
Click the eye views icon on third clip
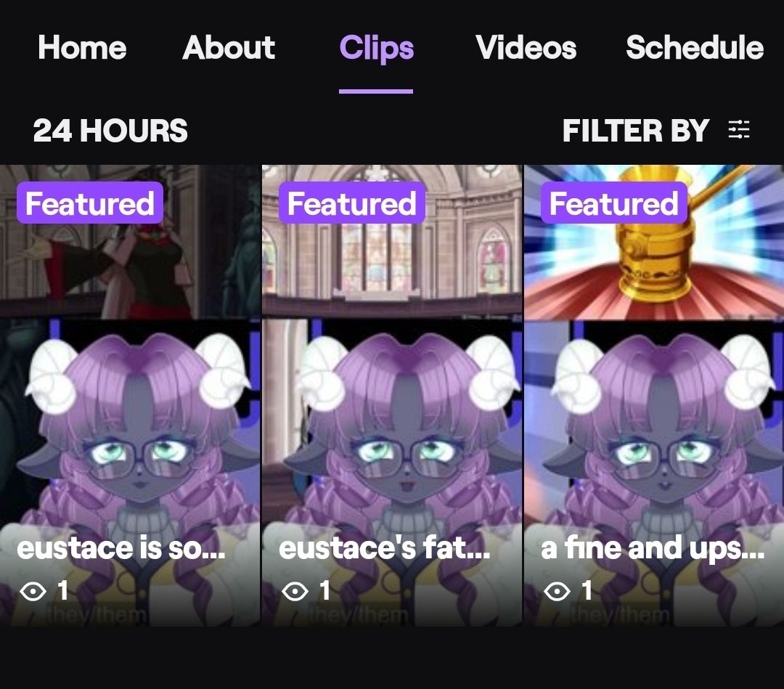(x=557, y=591)
